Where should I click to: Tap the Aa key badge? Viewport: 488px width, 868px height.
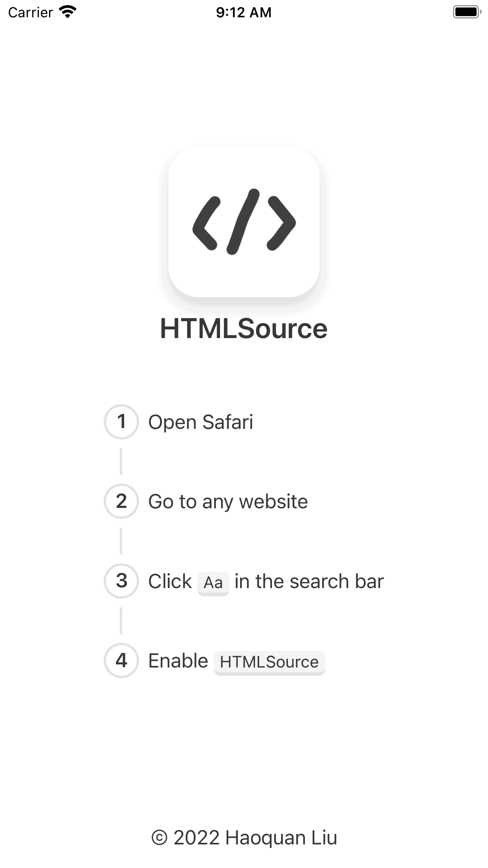(213, 583)
